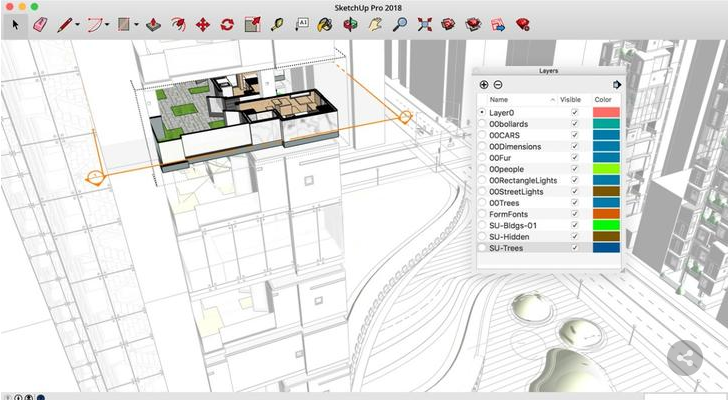
Task: Select the Tape Measure tool
Action: tap(277, 24)
